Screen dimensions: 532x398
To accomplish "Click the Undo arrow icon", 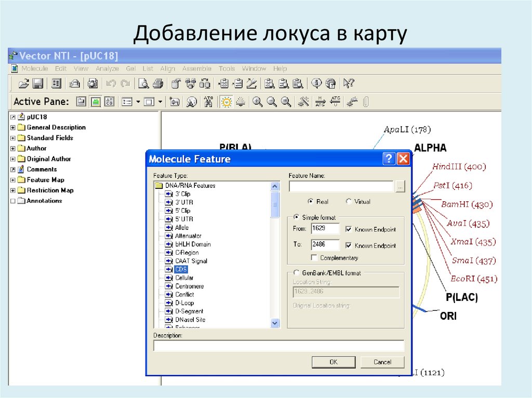I will click(x=111, y=83).
